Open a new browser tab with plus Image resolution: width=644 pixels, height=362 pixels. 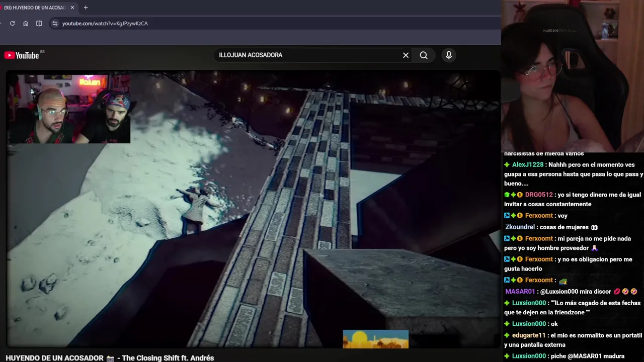pos(86,8)
